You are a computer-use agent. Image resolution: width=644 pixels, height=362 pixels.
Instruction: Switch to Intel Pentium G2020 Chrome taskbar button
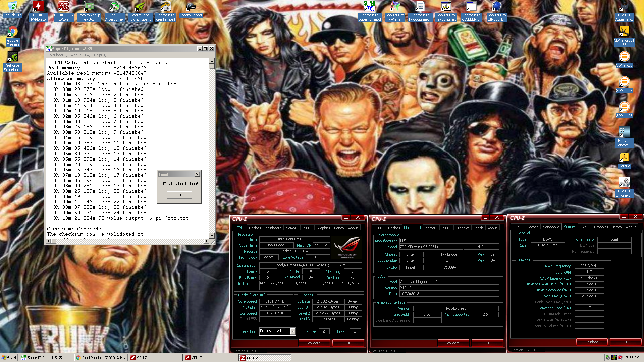pos(101,358)
